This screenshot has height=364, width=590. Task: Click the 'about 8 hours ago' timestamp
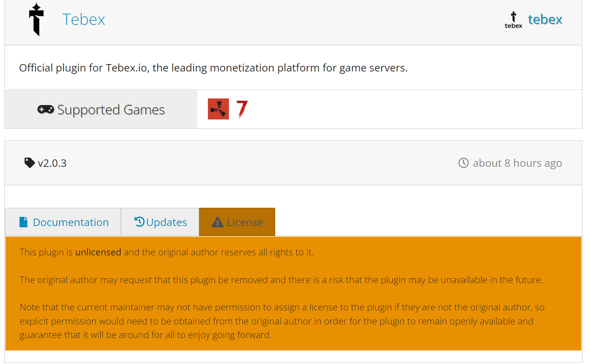coord(517,163)
